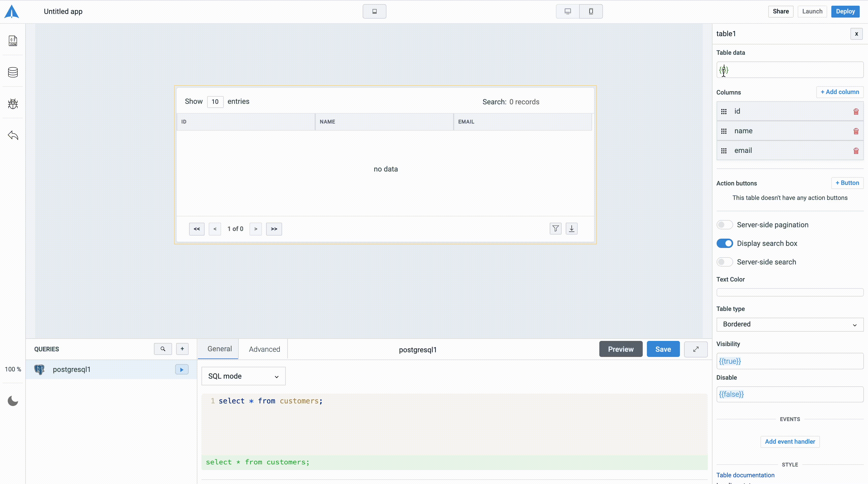Click the Add event handler button
The height and width of the screenshot is (484, 868).
click(789, 442)
